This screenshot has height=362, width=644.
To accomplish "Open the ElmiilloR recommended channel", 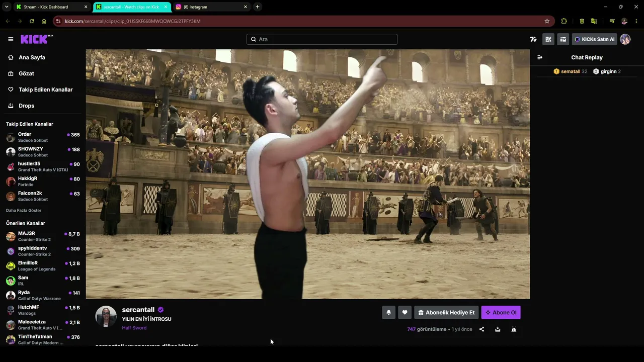I will (43, 265).
